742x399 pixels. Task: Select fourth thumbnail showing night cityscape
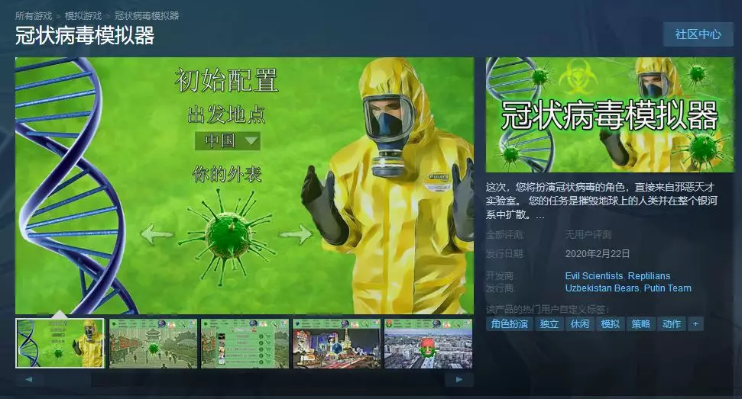coord(336,344)
